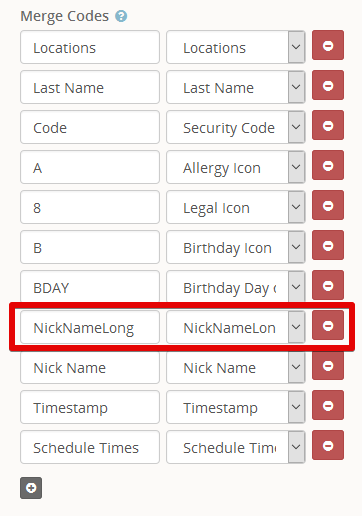
Task: Delete the Timestamp merge code row
Action: (328, 405)
